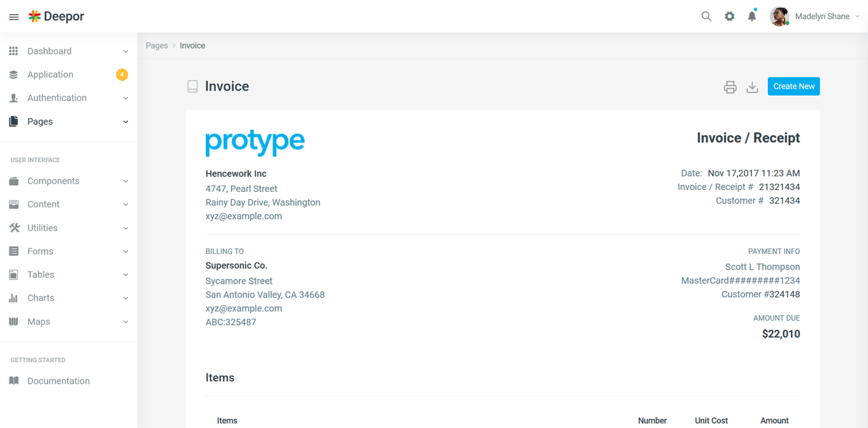Click the Unit Cost column header

(x=711, y=421)
